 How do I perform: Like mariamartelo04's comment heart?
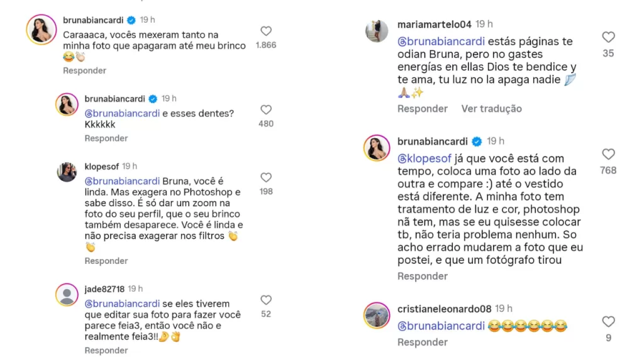point(608,37)
